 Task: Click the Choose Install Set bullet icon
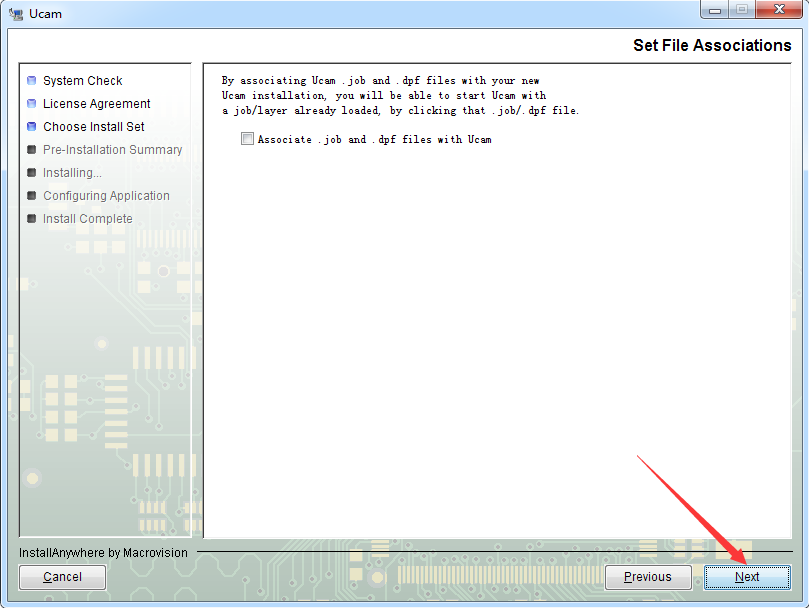coord(31,126)
